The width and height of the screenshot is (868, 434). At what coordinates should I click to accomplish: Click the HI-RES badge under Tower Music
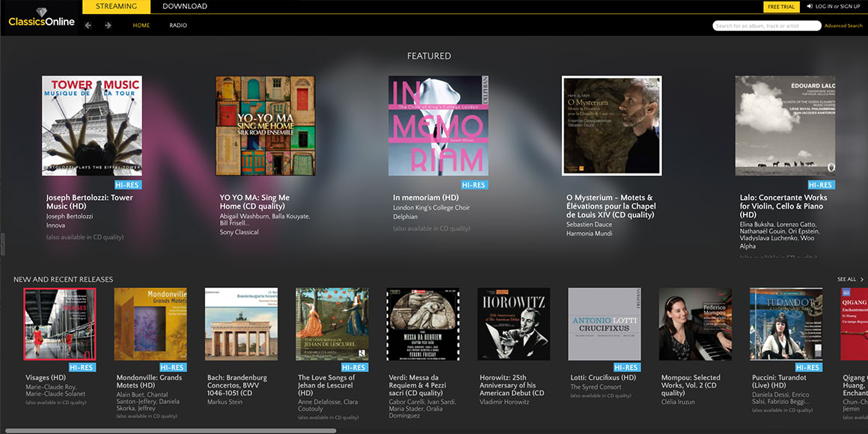128,185
